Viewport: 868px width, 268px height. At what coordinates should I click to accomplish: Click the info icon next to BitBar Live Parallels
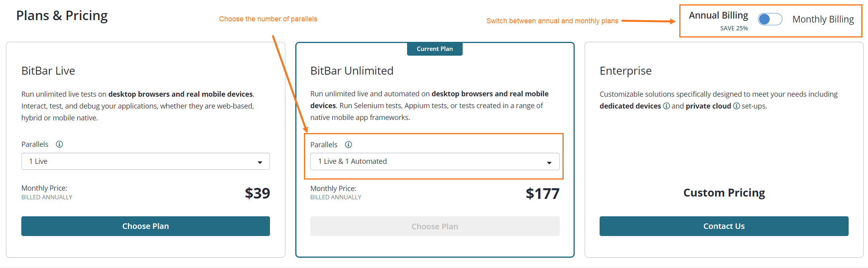pyautogui.click(x=59, y=144)
